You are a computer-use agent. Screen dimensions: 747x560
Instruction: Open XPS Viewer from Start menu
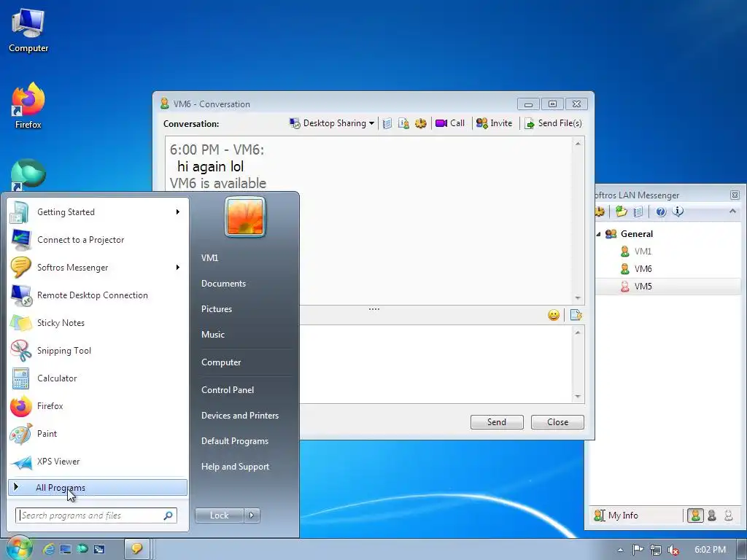[98, 462]
